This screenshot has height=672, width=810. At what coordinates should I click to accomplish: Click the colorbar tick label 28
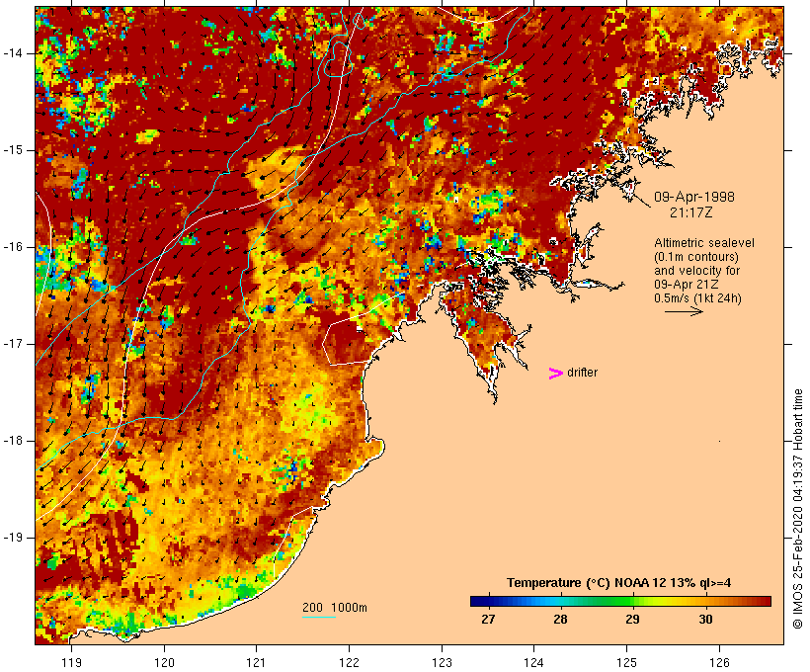[x=560, y=619]
